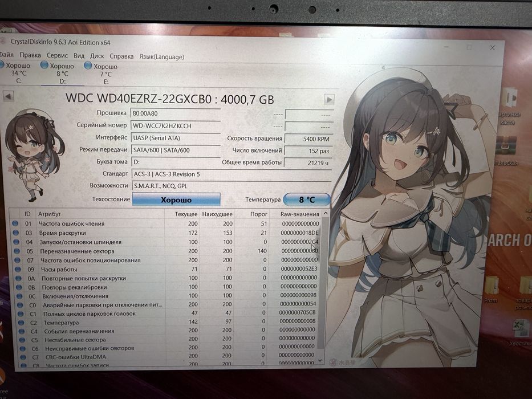532x399 pixels.
Task: Click the 8 °C temperature button
Action: 307,199
